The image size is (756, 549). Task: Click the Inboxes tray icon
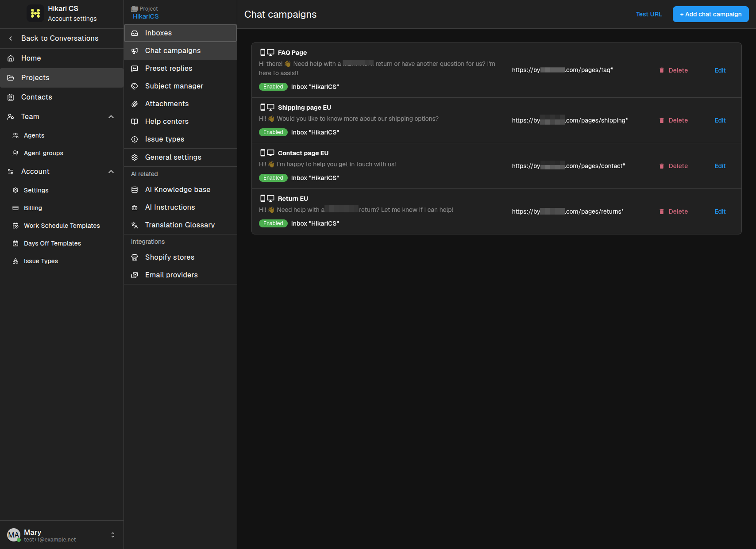click(135, 33)
